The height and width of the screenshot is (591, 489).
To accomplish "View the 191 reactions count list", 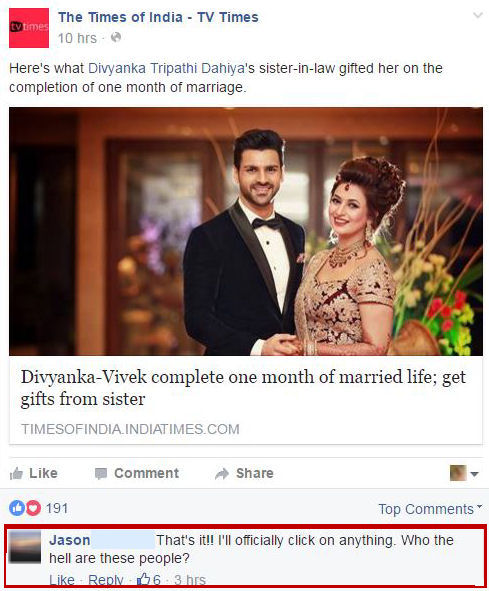I will point(57,508).
